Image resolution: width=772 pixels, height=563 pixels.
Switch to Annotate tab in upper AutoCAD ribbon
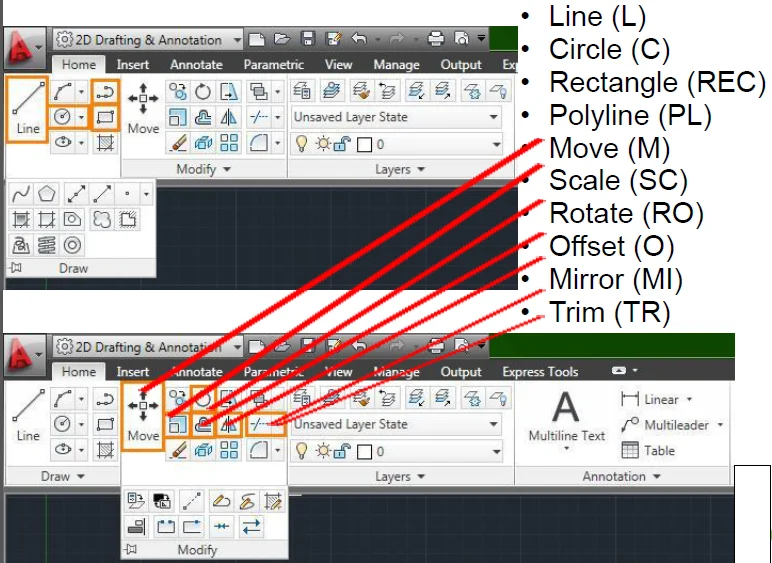tap(196, 64)
